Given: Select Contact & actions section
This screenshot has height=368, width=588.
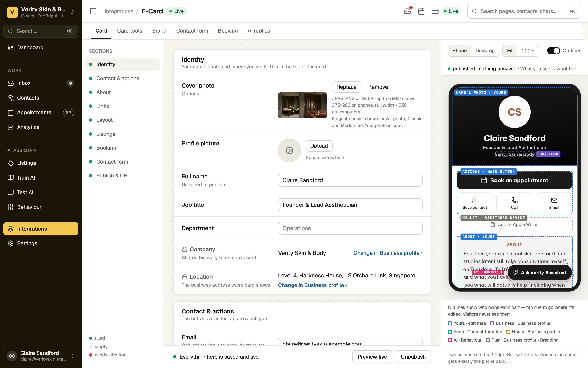Looking at the screenshot, I should coord(122,78).
